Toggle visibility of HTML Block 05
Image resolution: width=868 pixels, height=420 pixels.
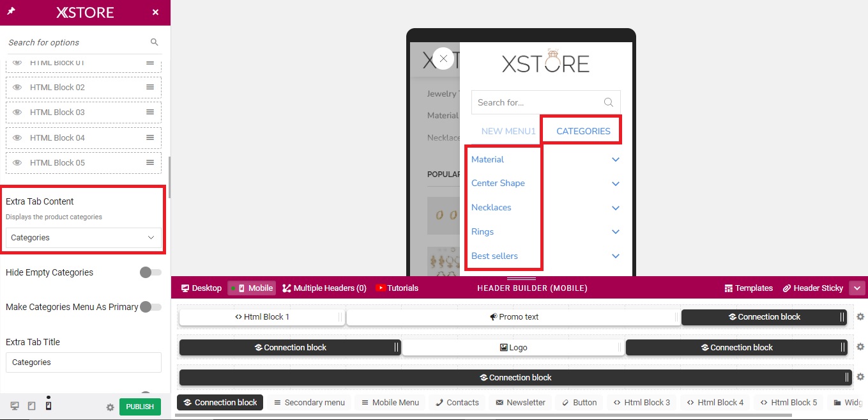17,162
